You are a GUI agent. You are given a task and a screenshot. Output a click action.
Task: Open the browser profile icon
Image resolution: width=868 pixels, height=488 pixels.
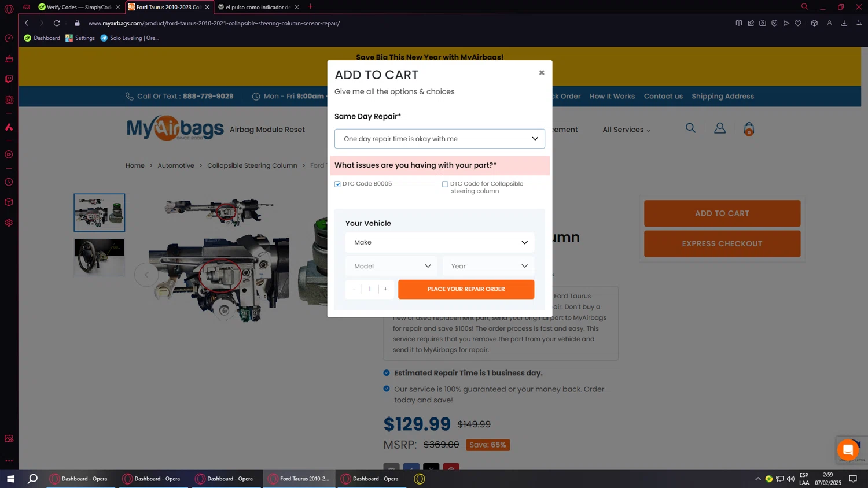(829, 23)
